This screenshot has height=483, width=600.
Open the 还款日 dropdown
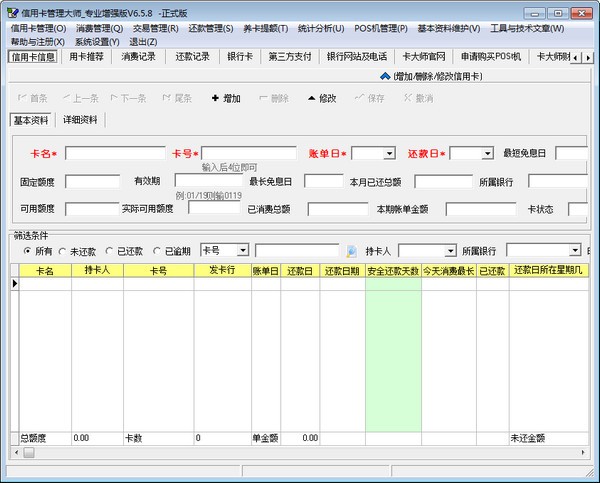click(x=487, y=153)
